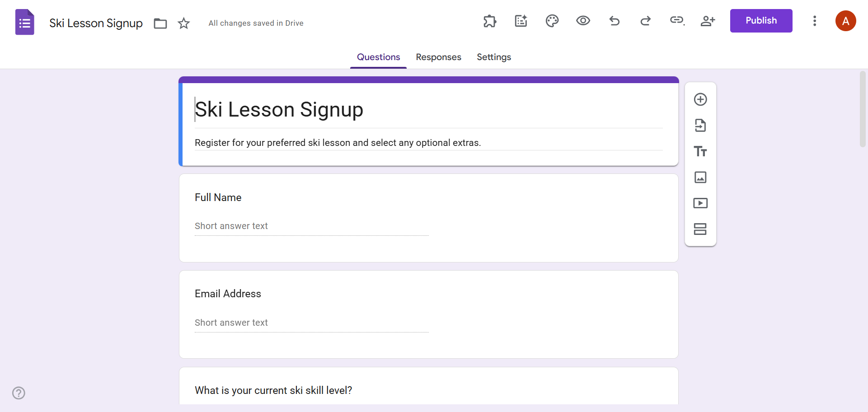868x412 pixels.
Task: Add an image to the form
Action: tap(700, 177)
